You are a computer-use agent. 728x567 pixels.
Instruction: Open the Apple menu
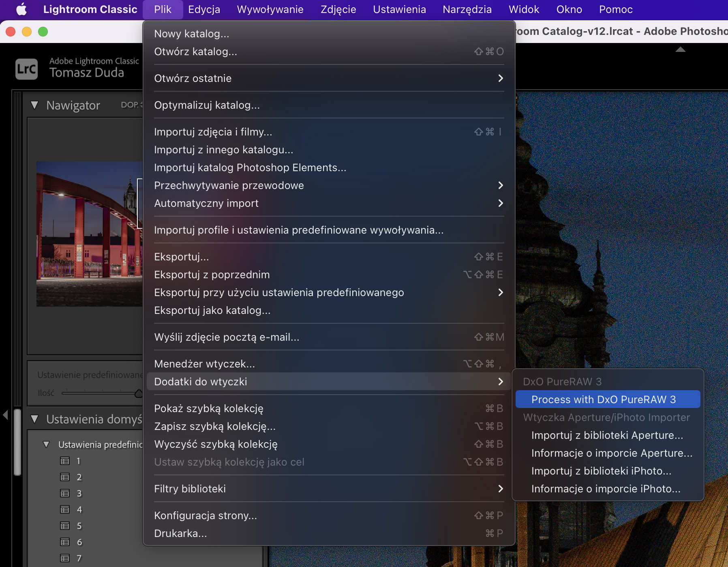click(x=21, y=9)
